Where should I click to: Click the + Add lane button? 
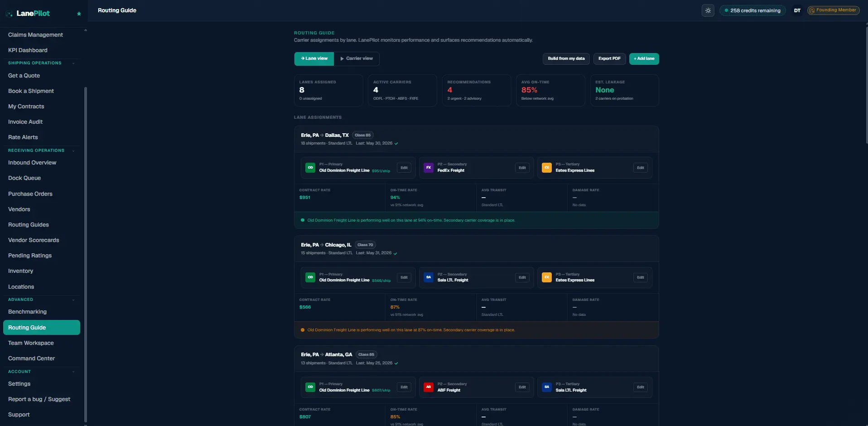[644, 58]
